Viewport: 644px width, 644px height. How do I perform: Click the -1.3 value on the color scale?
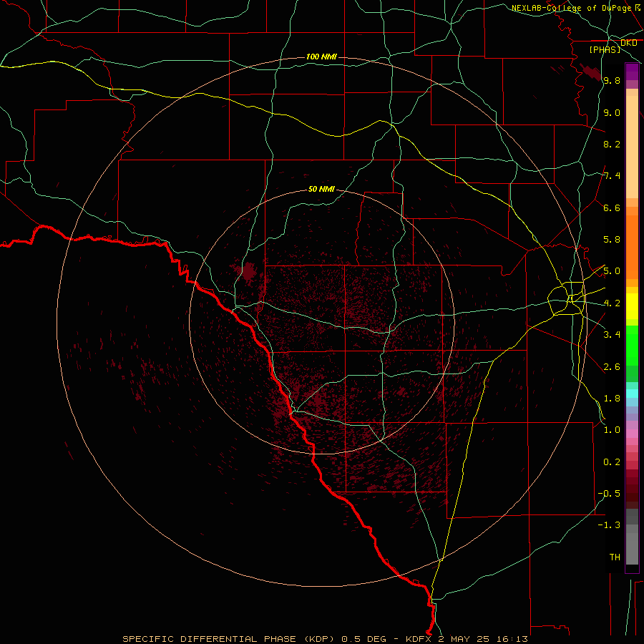pyautogui.click(x=609, y=525)
